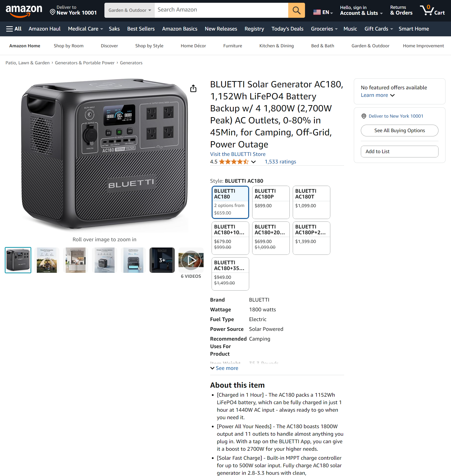451x476 pixels.
Task: Go to Kitchen & Dining tab
Action: pyautogui.click(x=276, y=46)
